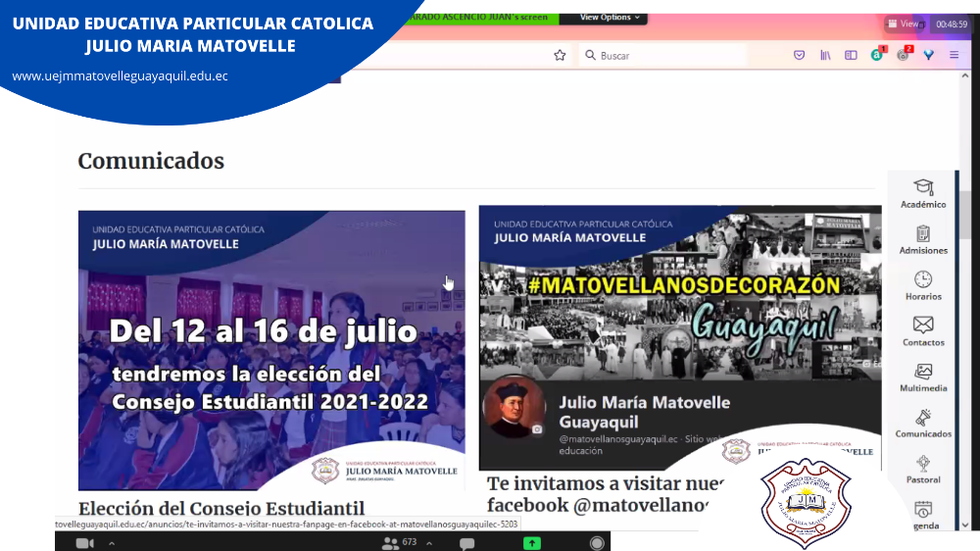
Task: Open Comunicados in the side menu
Action: point(923,424)
